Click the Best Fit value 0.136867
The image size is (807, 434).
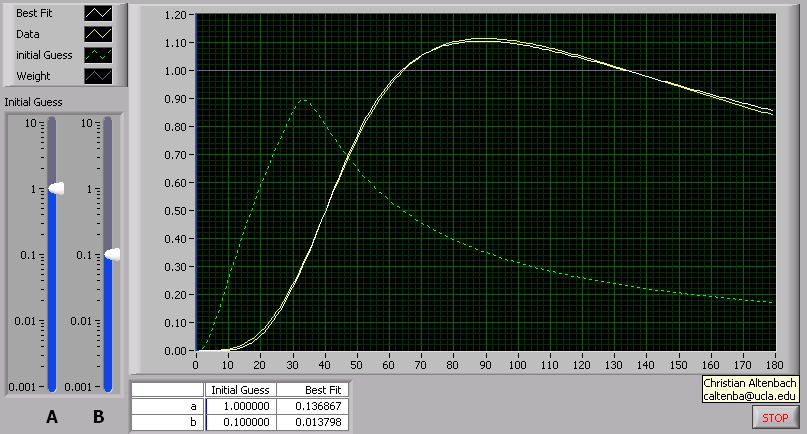tap(313, 406)
